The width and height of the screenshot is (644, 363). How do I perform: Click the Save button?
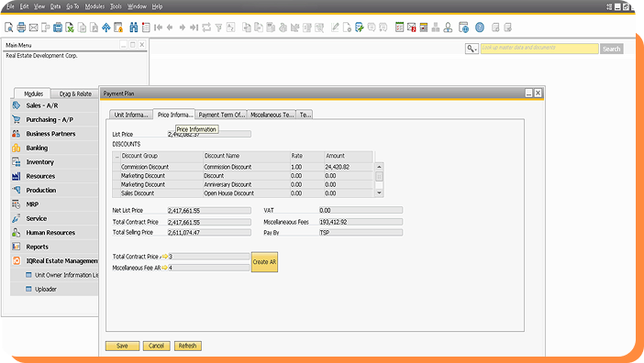[x=122, y=346]
